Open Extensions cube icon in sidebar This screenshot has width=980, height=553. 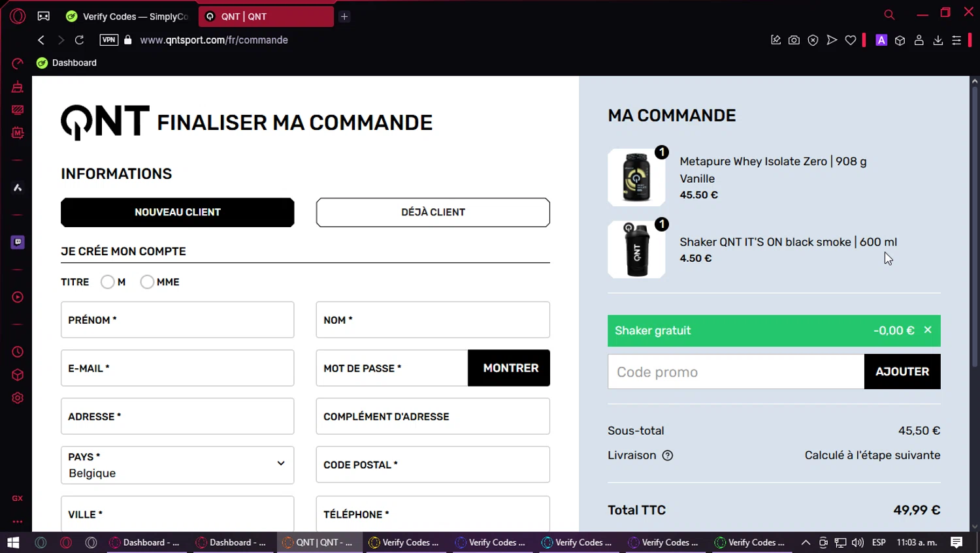pyautogui.click(x=18, y=375)
